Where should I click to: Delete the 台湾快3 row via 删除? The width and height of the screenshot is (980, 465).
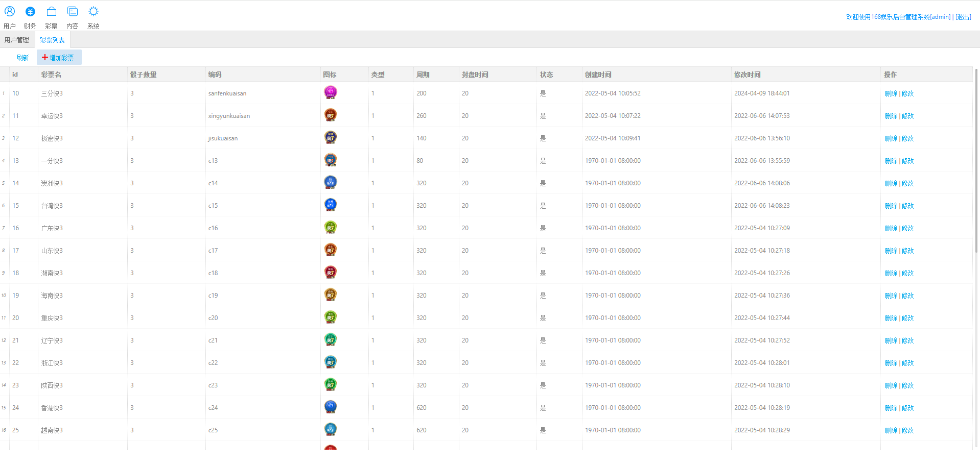[x=891, y=206]
